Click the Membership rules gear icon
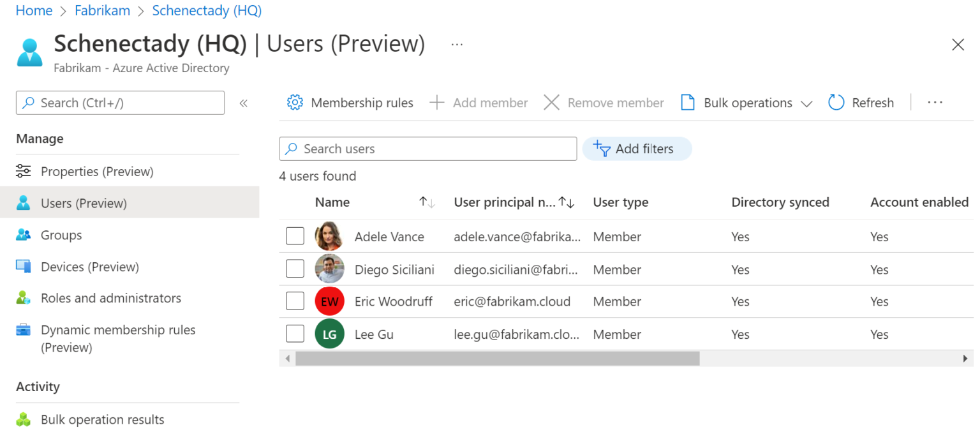This screenshot has height=432, width=980. pyautogui.click(x=295, y=103)
